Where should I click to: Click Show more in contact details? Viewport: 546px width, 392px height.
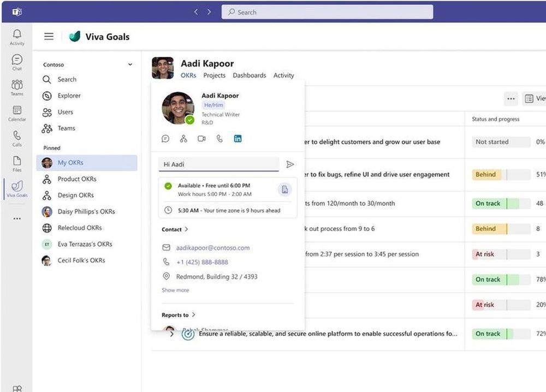click(175, 290)
